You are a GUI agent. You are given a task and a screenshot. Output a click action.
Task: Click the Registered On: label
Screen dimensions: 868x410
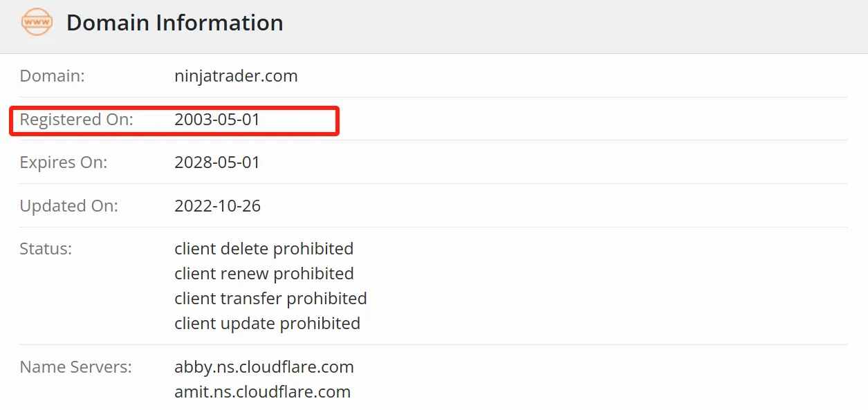76,120
